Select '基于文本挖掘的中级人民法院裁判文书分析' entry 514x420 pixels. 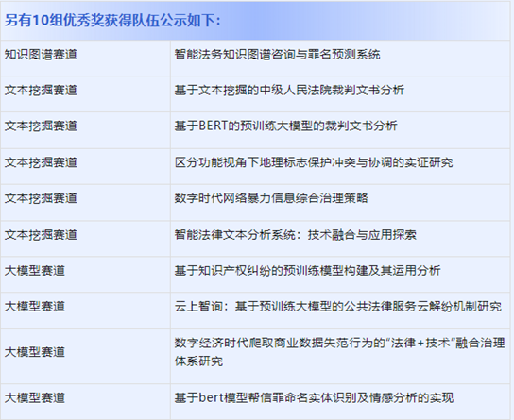pyautogui.click(x=289, y=91)
